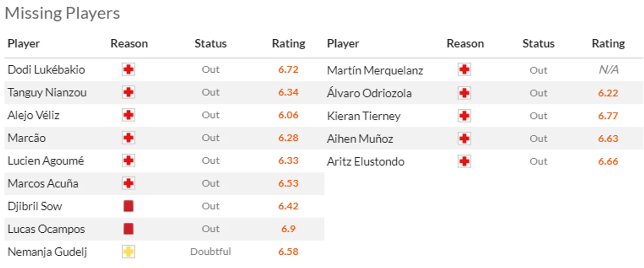Viewport: 644px width, 268px height.
Task: Open Aihen Muñoz player link
Action: (360, 139)
